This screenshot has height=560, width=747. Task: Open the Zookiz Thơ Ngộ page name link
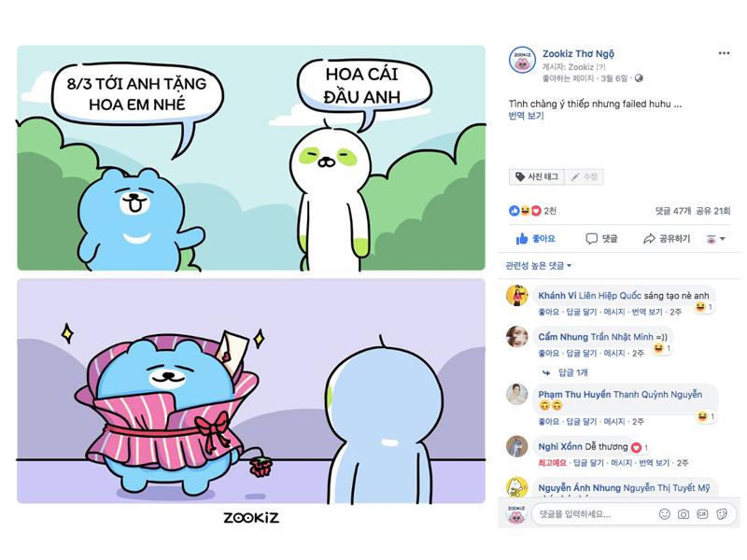[578, 54]
